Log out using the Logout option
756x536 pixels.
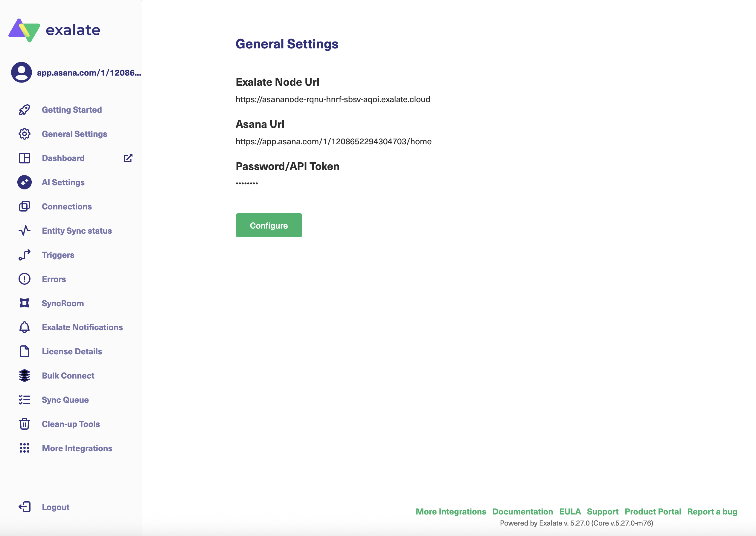(x=56, y=507)
